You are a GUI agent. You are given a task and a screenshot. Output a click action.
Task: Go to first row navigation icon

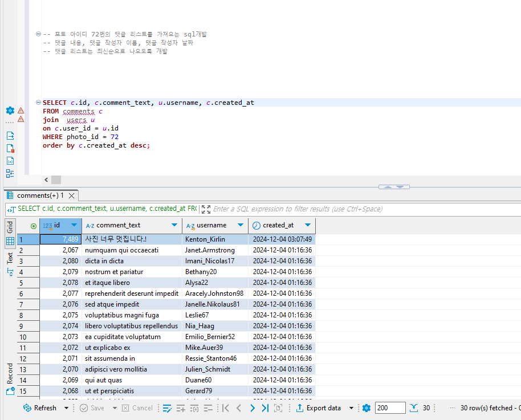coord(226,408)
